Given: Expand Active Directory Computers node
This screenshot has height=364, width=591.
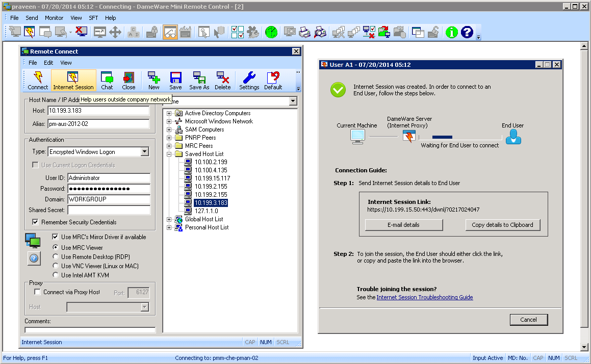Looking at the screenshot, I should coord(169,113).
